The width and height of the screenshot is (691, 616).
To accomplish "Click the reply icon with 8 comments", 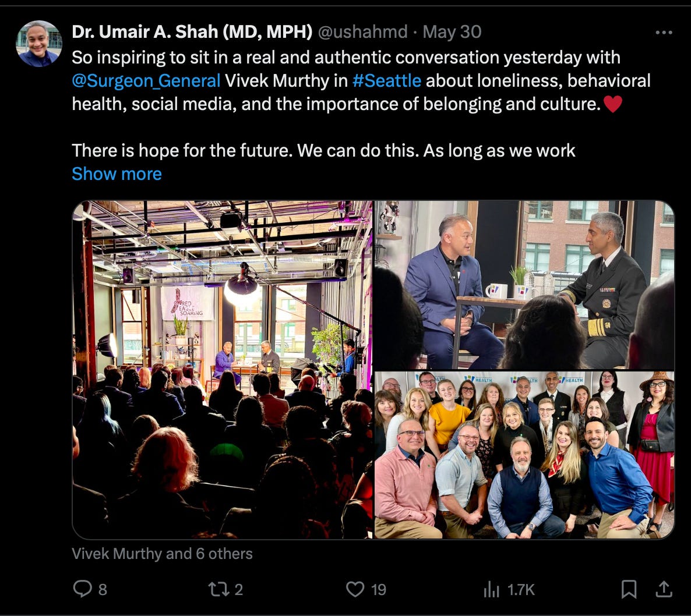I will (x=82, y=589).
